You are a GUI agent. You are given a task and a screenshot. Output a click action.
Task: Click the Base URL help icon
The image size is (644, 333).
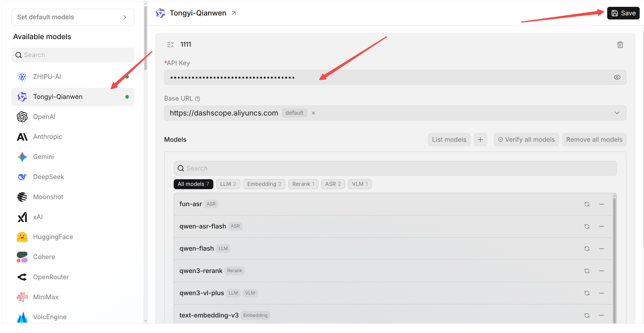197,99
